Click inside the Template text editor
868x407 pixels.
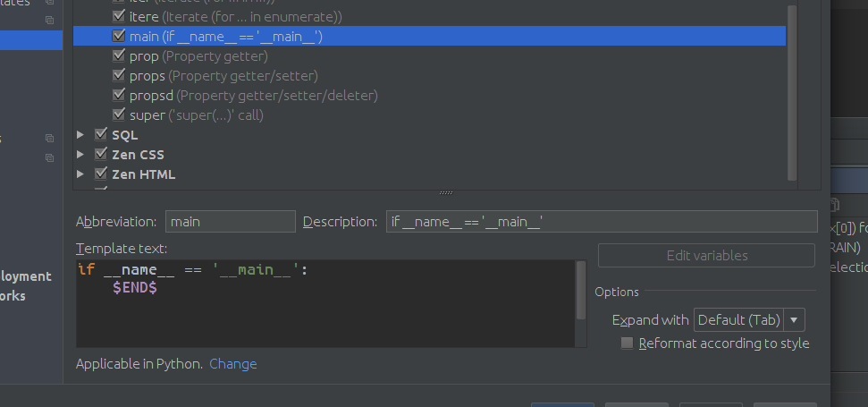click(325, 303)
